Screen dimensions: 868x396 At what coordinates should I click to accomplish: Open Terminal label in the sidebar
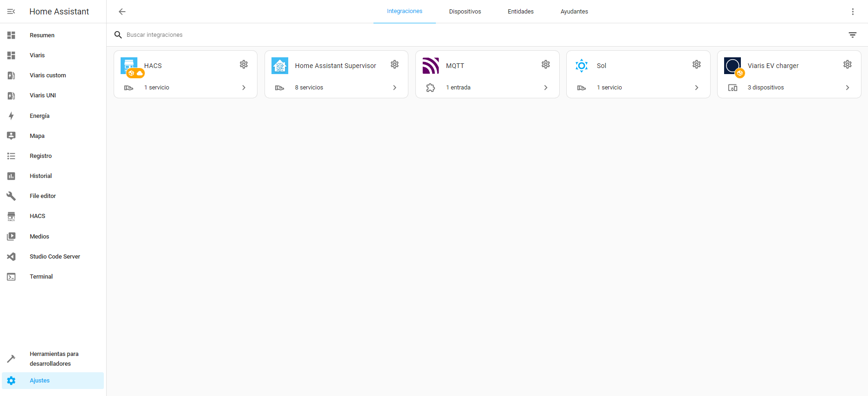(41, 277)
